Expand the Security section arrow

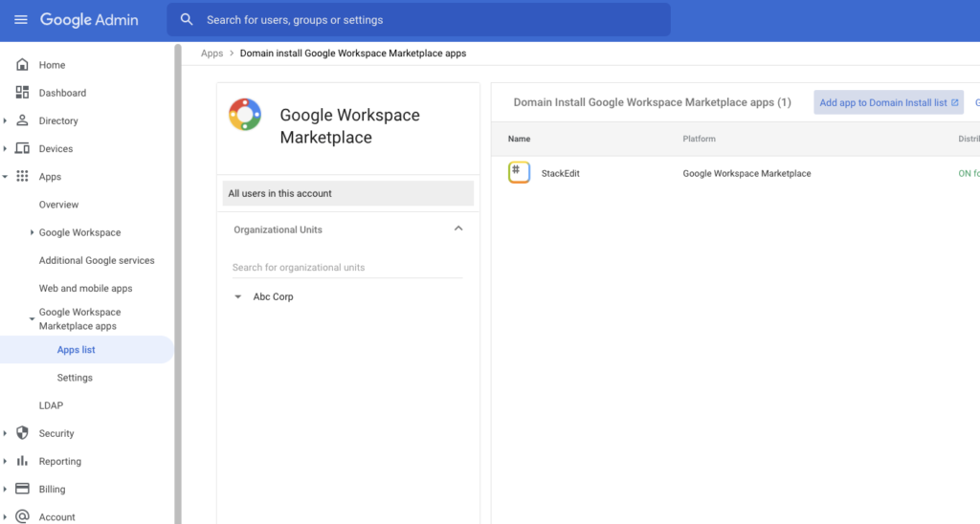coord(5,433)
